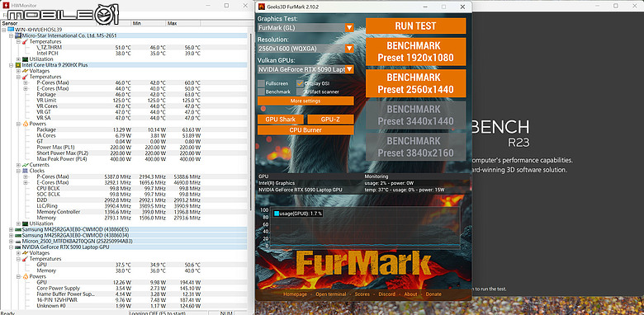Click the Micron_2500 drive icon
This screenshot has width=644, height=315.
[x=18, y=241]
